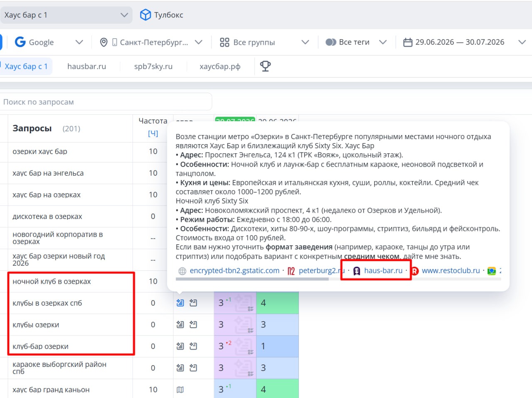Open the www.restoclub.ru source link

pyautogui.click(x=451, y=271)
